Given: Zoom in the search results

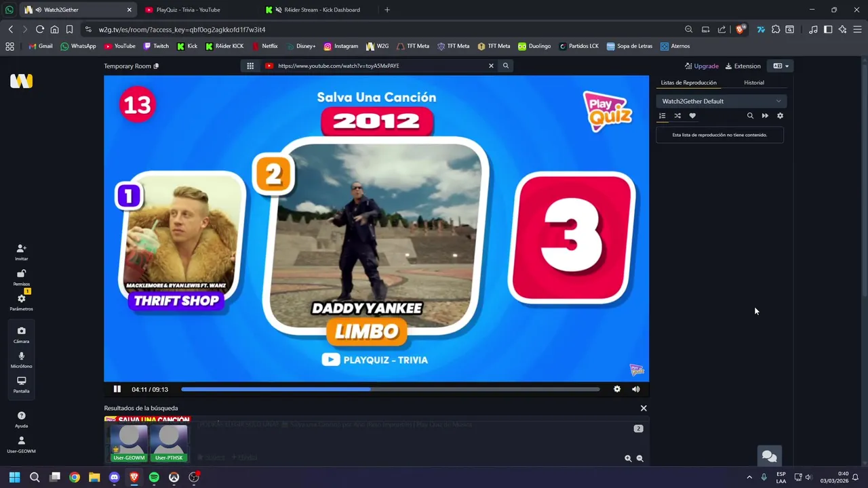Looking at the screenshot, I should coord(628,458).
